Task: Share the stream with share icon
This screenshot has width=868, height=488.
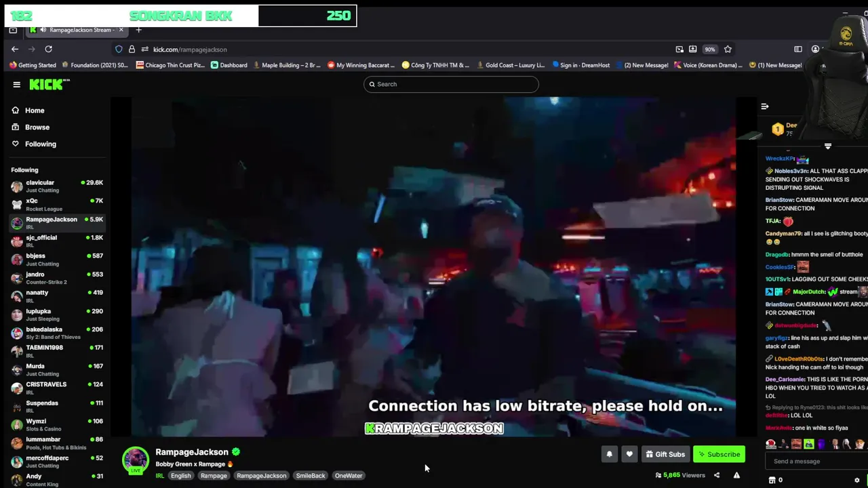Action: (x=717, y=476)
